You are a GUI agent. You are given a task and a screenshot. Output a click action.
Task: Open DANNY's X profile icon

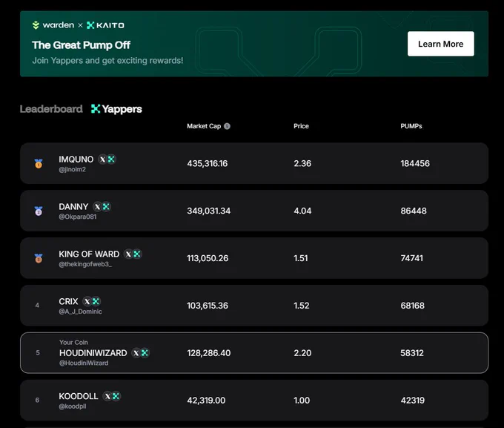97,207
